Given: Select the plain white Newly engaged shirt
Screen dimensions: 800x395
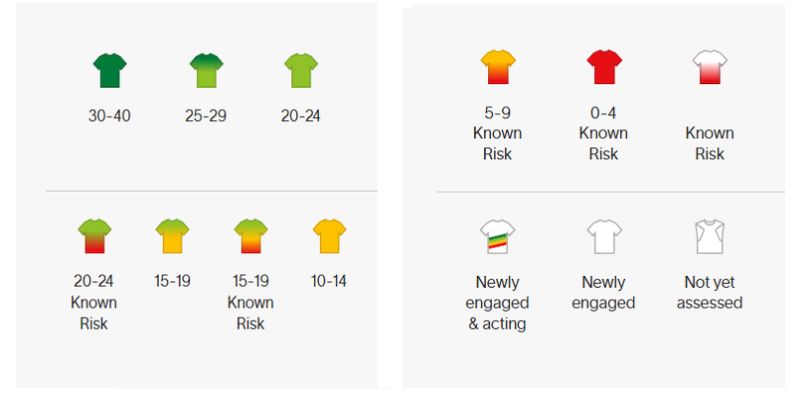Looking at the screenshot, I should [604, 236].
